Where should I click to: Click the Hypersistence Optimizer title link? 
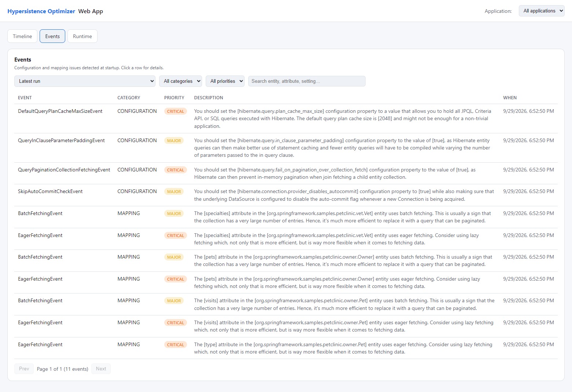[x=41, y=11]
